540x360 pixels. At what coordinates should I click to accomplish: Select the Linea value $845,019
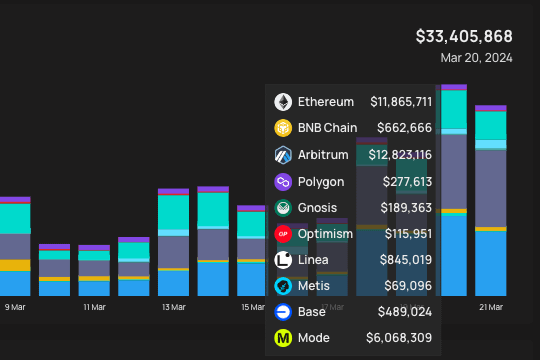point(406,260)
